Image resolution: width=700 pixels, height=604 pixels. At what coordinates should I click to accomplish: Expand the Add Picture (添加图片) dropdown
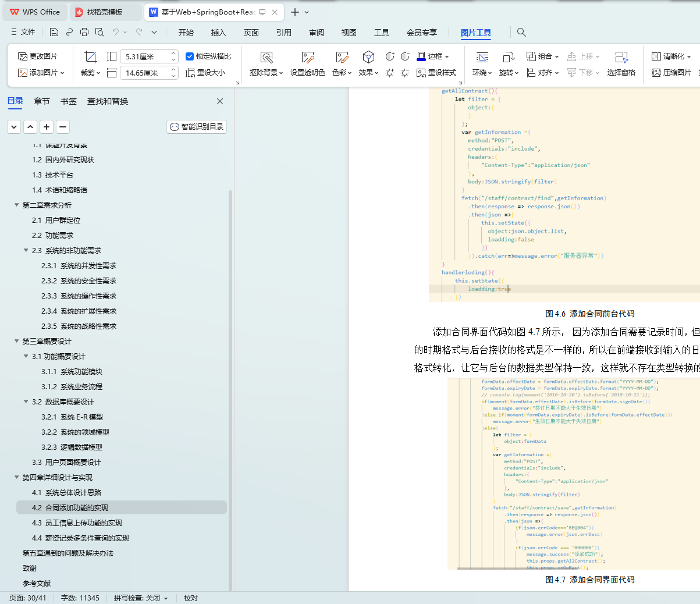62,73
